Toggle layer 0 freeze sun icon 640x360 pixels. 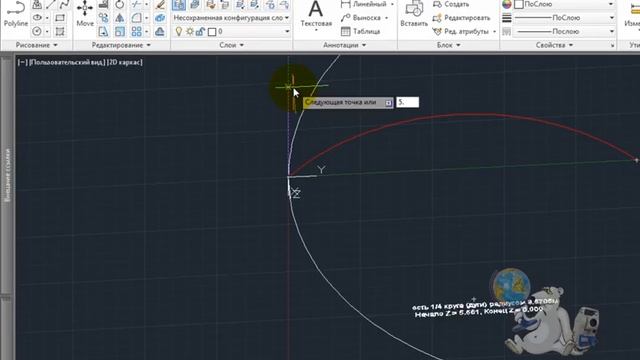(x=189, y=31)
